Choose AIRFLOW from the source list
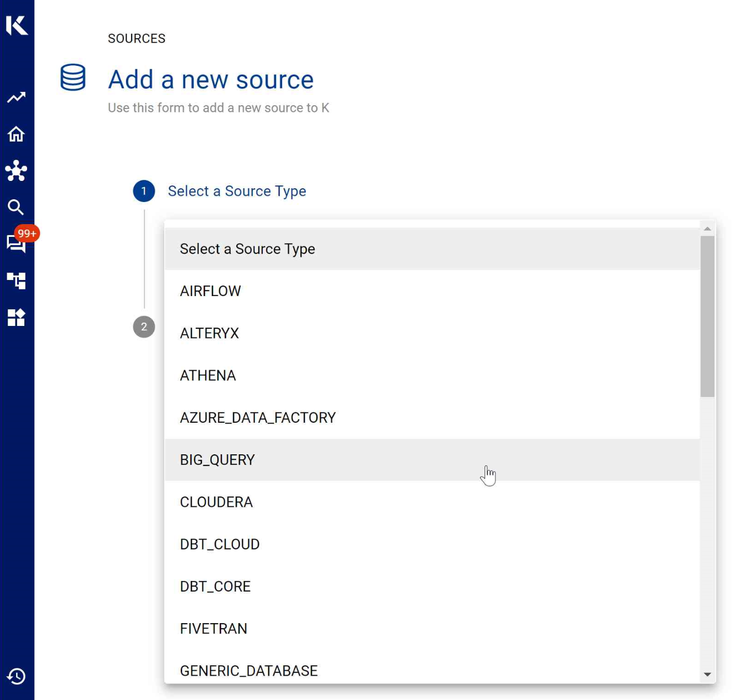The image size is (735, 700). [210, 291]
